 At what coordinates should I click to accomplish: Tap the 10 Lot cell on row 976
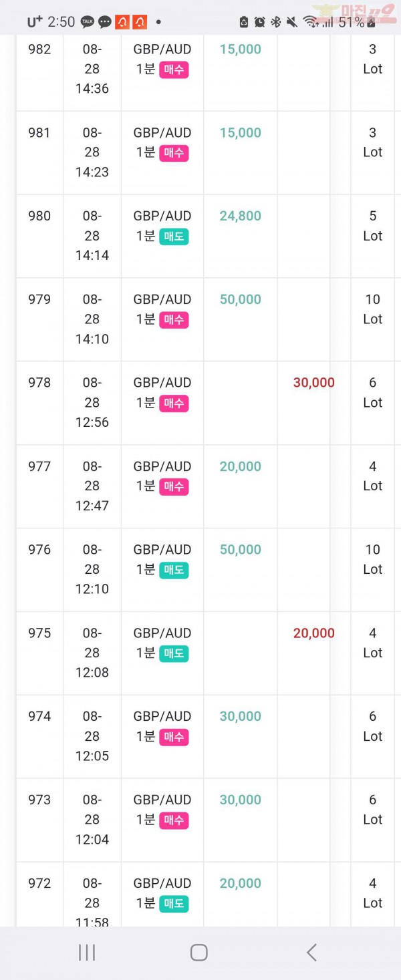point(372,559)
